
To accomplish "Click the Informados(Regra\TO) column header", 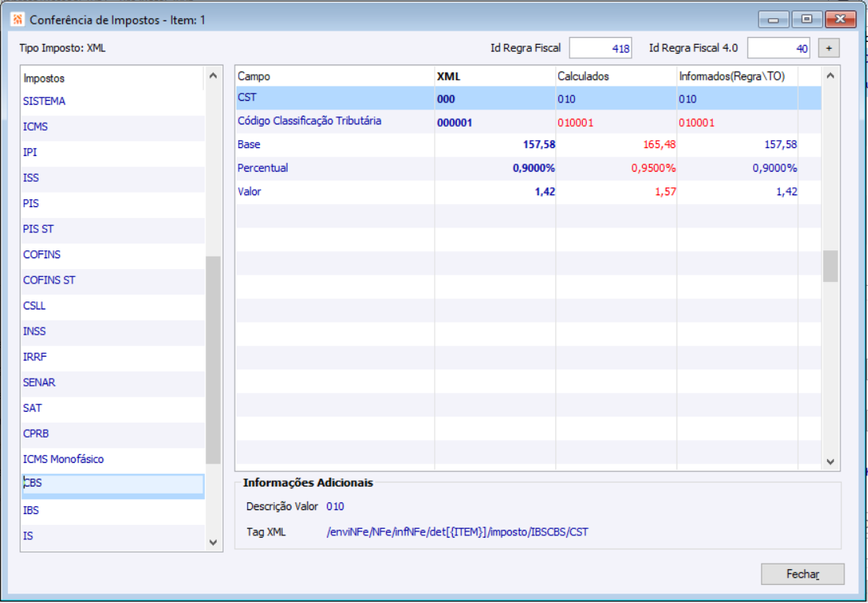I will [737, 76].
